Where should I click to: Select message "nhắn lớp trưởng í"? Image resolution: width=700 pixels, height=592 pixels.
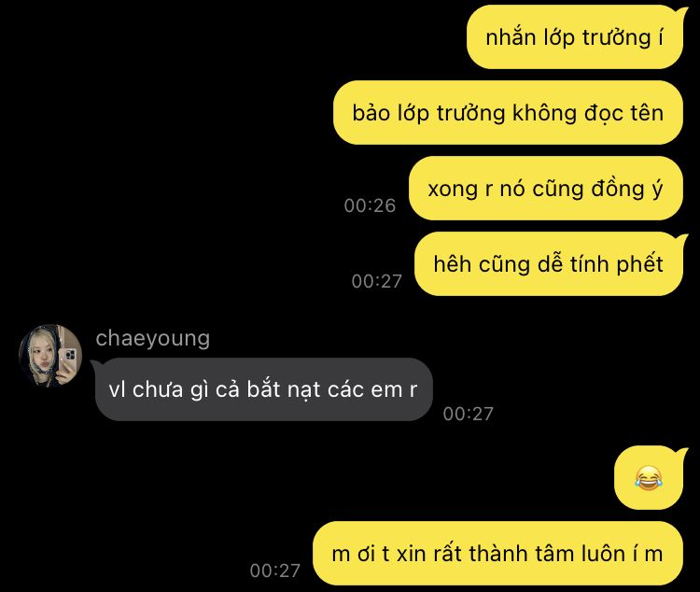[575, 37]
